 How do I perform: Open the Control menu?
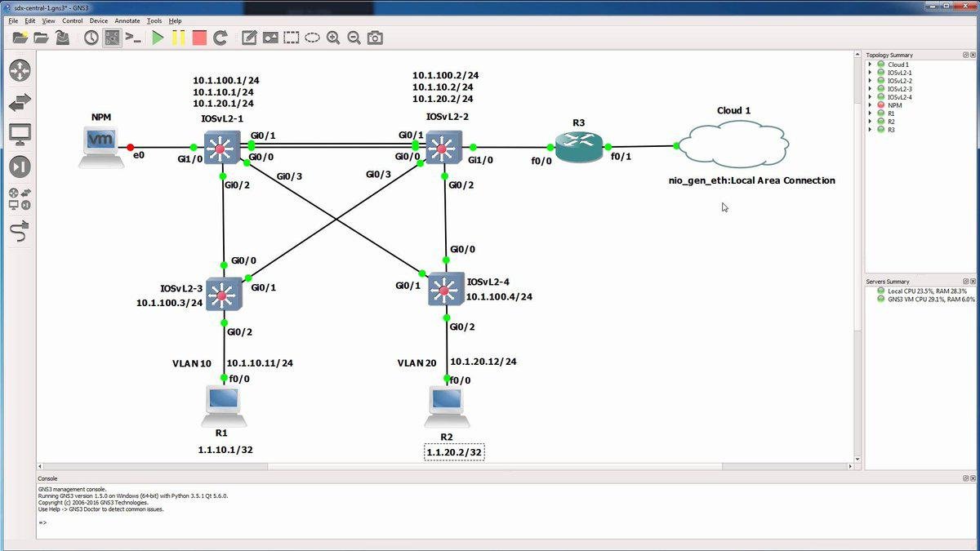coord(72,20)
